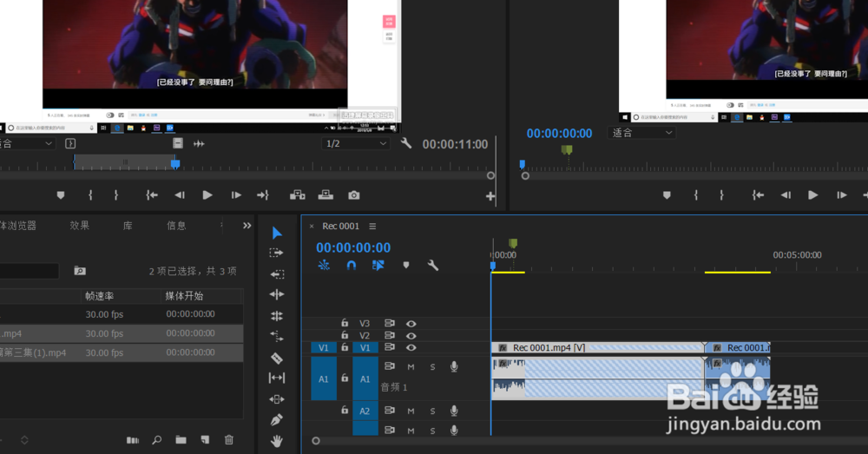Open Find in Project panel bottom bar

[x=157, y=439]
